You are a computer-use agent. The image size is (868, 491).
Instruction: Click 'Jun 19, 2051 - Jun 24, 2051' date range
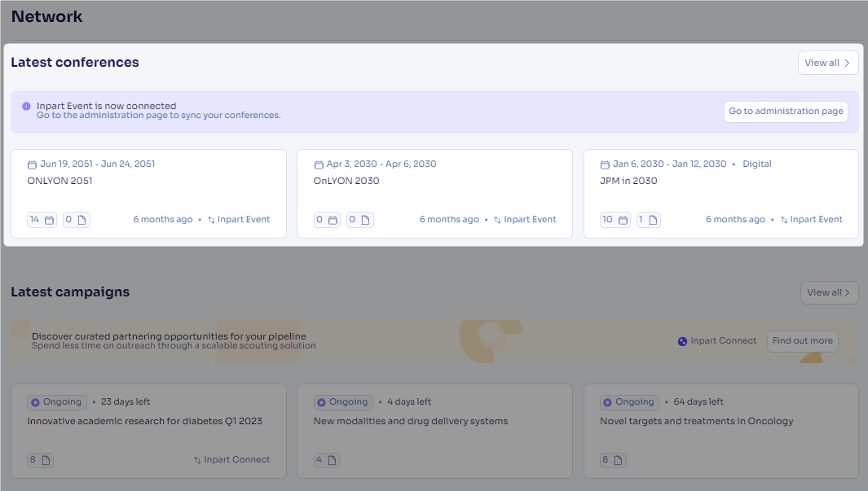[x=98, y=164]
